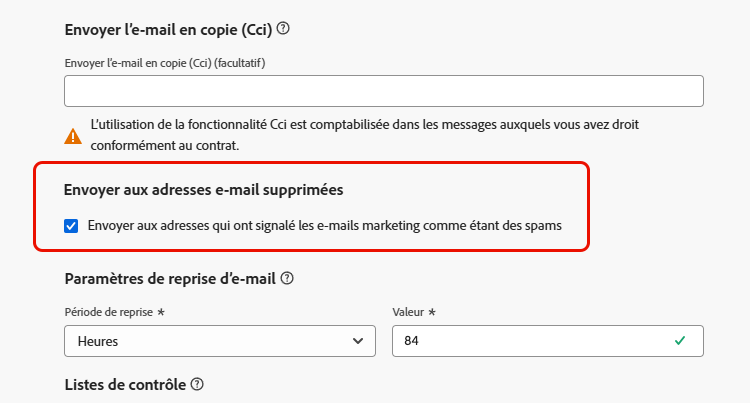Image resolution: width=750 pixels, height=403 pixels.
Task: Click the green checkmark in Valeur field
Action: [680, 341]
